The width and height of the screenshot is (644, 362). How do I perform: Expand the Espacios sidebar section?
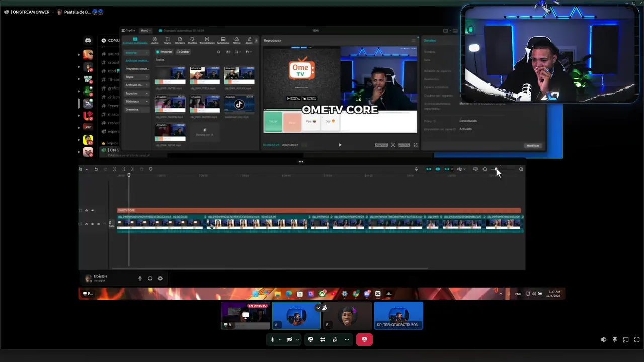point(137,93)
